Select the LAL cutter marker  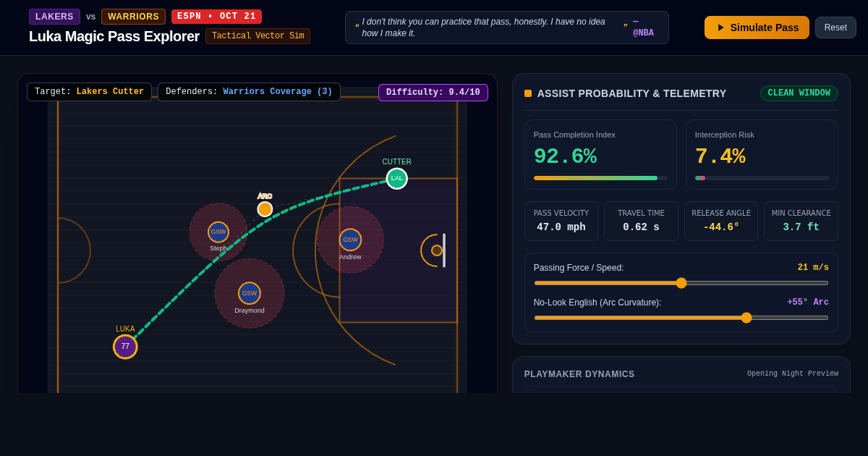(x=396, y=178)
